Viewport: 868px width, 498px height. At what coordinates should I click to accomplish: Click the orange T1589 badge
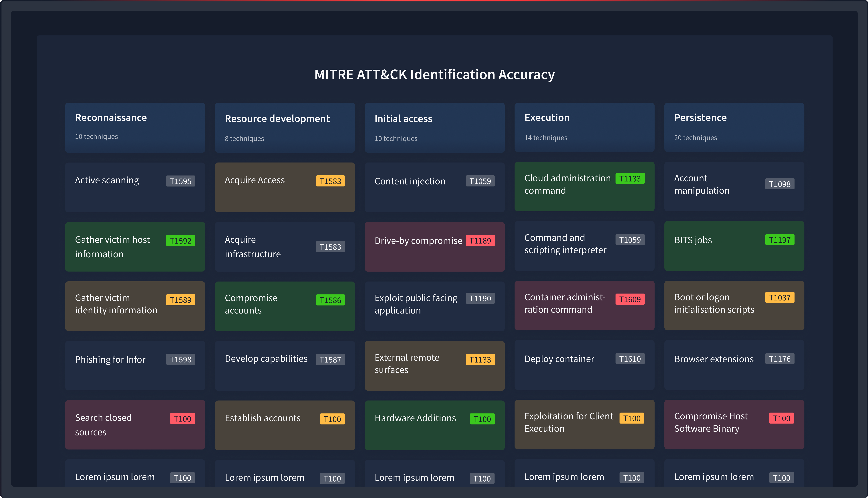coord(181,300)
